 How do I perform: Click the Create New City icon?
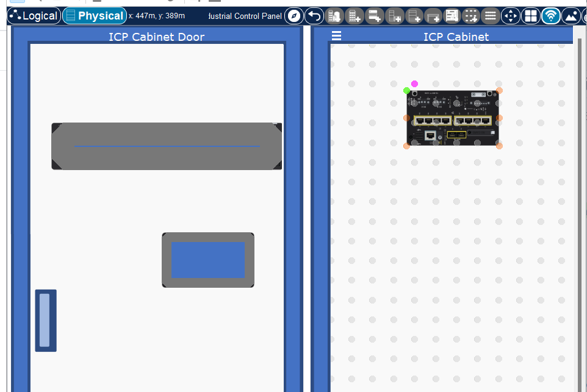click(334, 16)
